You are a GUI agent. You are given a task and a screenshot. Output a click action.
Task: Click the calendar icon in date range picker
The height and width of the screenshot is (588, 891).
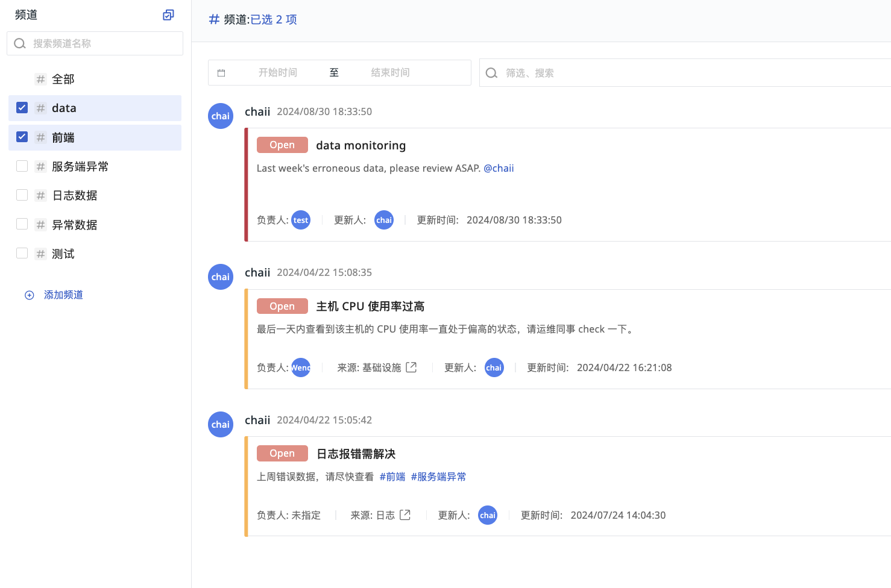pyautogui.click(x=221, y=73)
